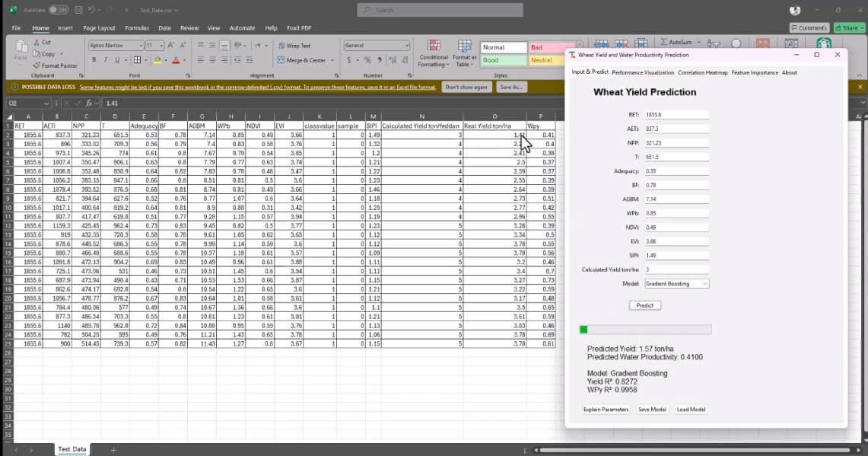Apply Percent Style format
This screenshot has width=868, height=456.
click(367, 60)
